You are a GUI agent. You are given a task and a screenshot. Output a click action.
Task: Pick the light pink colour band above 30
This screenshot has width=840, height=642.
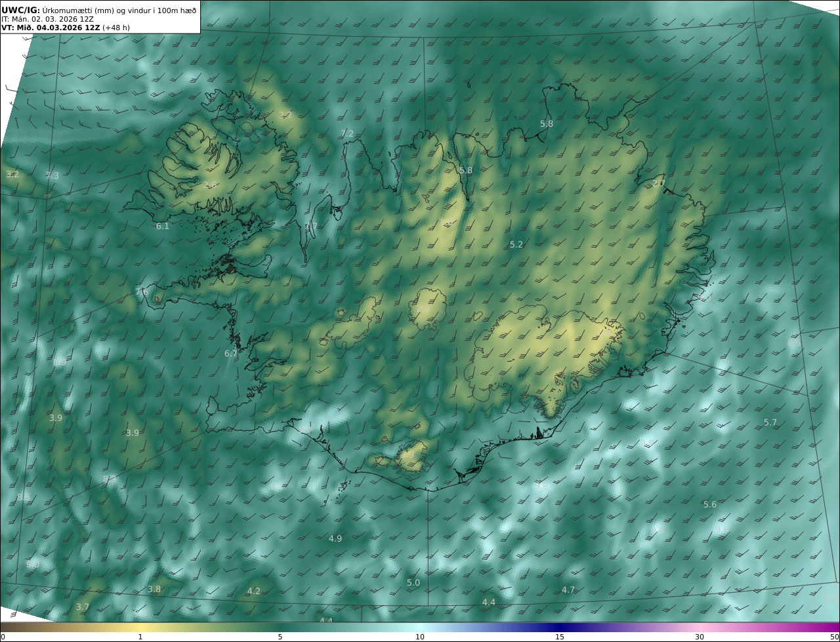pos(700,627)
